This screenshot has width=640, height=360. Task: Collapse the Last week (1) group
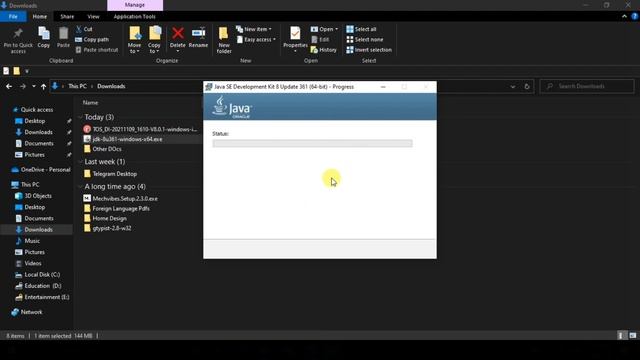tap(80, 162)
